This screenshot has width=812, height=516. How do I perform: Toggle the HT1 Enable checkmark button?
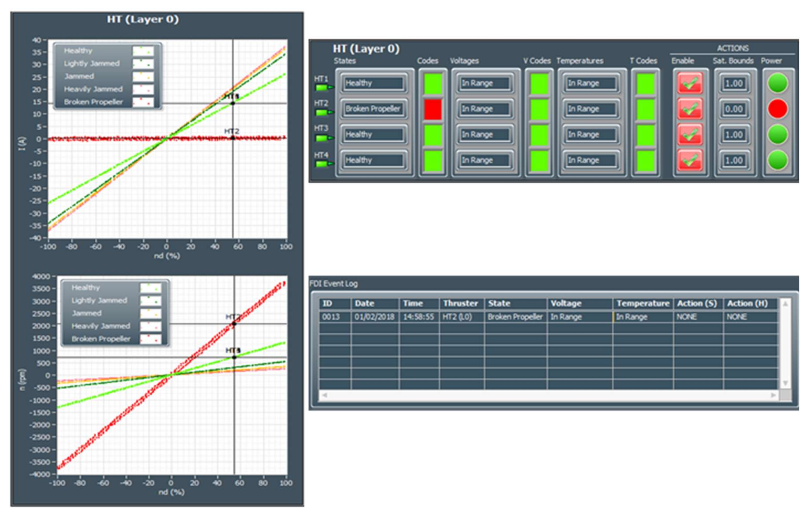pos(690,83)
